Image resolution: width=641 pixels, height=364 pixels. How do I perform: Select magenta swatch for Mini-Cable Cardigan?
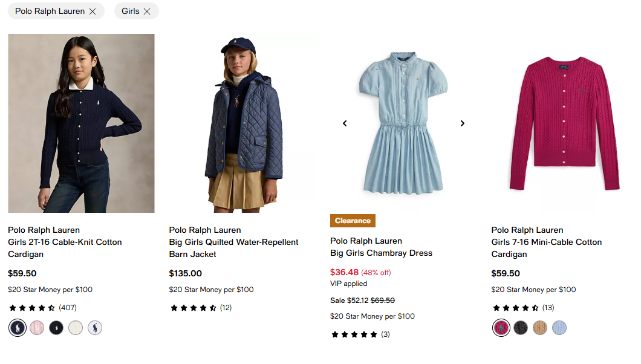tap(501, 328)
